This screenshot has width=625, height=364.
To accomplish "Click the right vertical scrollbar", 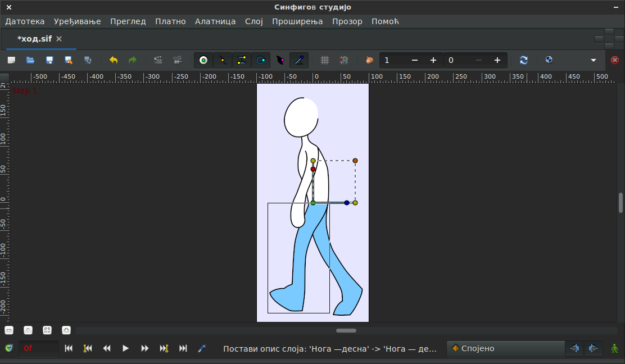I will coord(621,202).
